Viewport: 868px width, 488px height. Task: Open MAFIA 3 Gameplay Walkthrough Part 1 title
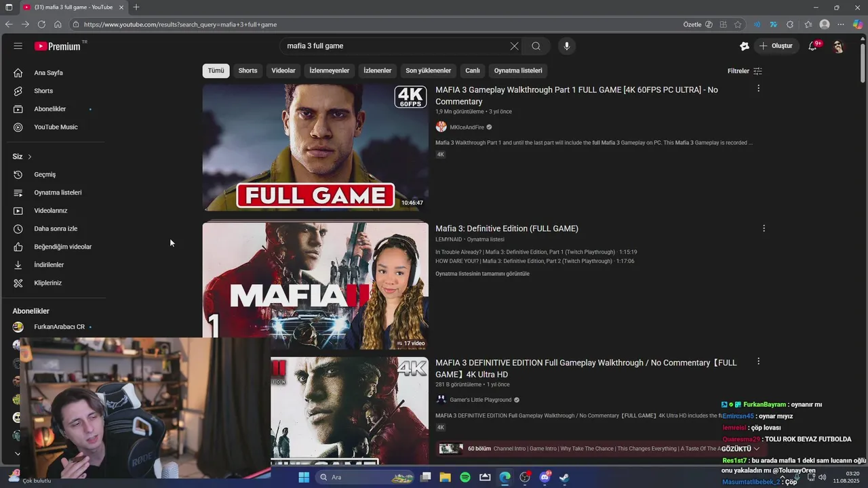(576, 96)
